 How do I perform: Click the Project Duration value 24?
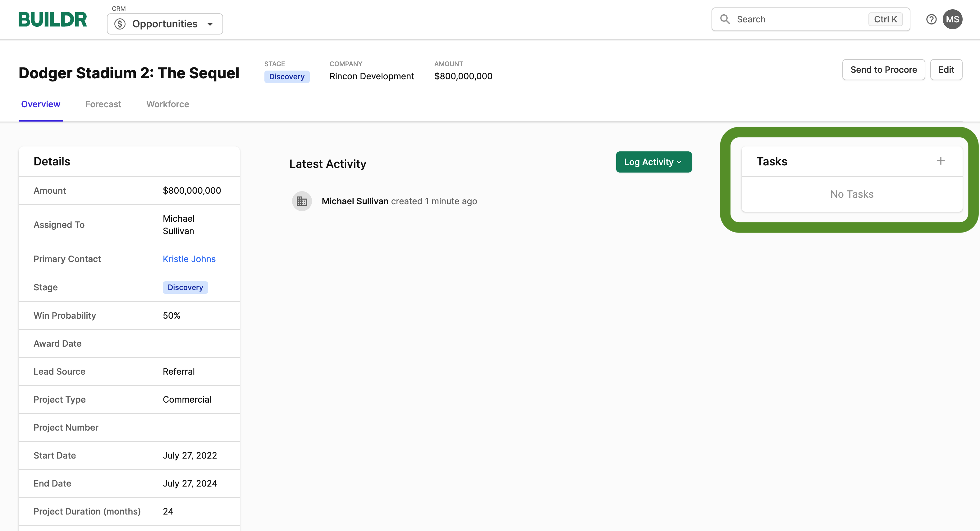pos(168,511)
